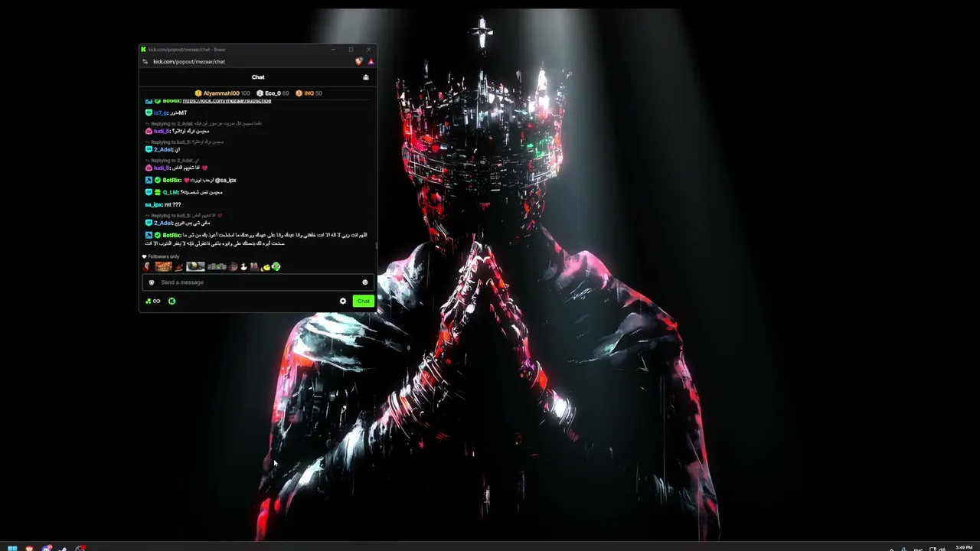Click the Kick favicon in title bar

click(x=143, y=50)
